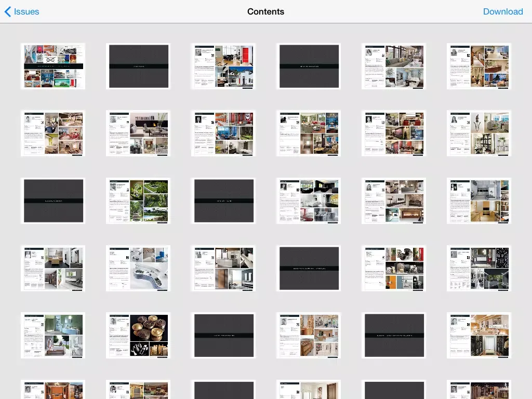Open the page with the curved white faucet sink
The width and height of the screenshot is (532, 399).
138,269
